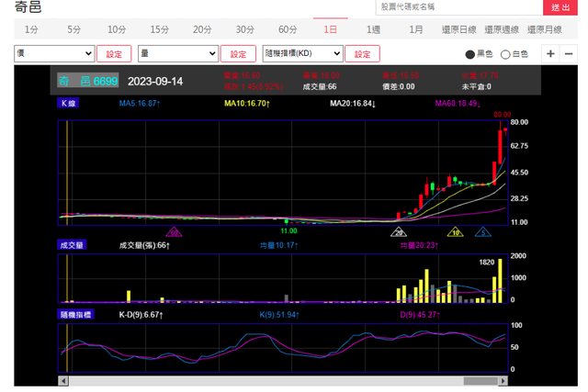Click the white triangle marker labeled 20
588x392 pixels.
tap(400, 233)
